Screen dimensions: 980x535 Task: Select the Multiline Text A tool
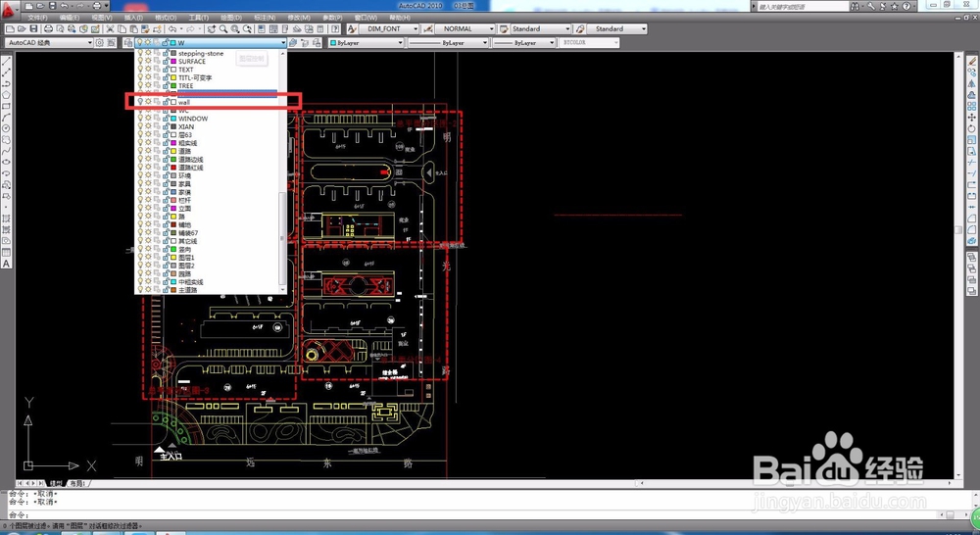[x=6, y=264]
